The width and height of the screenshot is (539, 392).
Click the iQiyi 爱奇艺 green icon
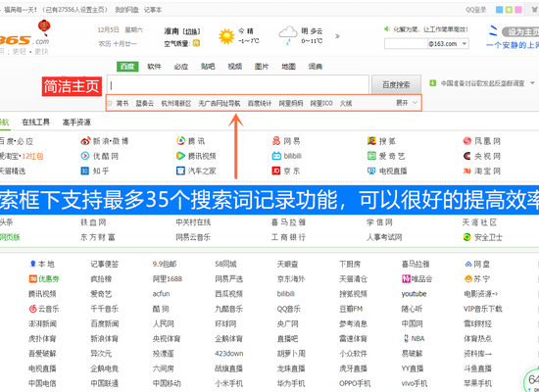point(371,156)
